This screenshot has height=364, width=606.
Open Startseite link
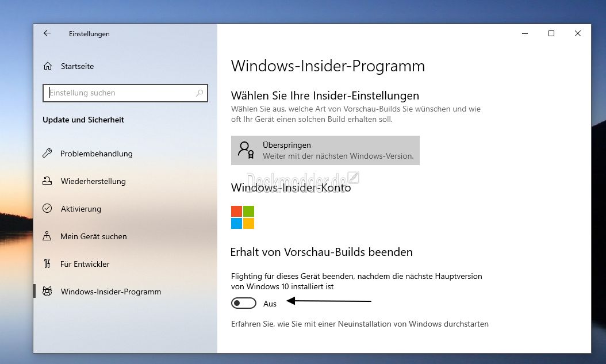tap(77, 66)
